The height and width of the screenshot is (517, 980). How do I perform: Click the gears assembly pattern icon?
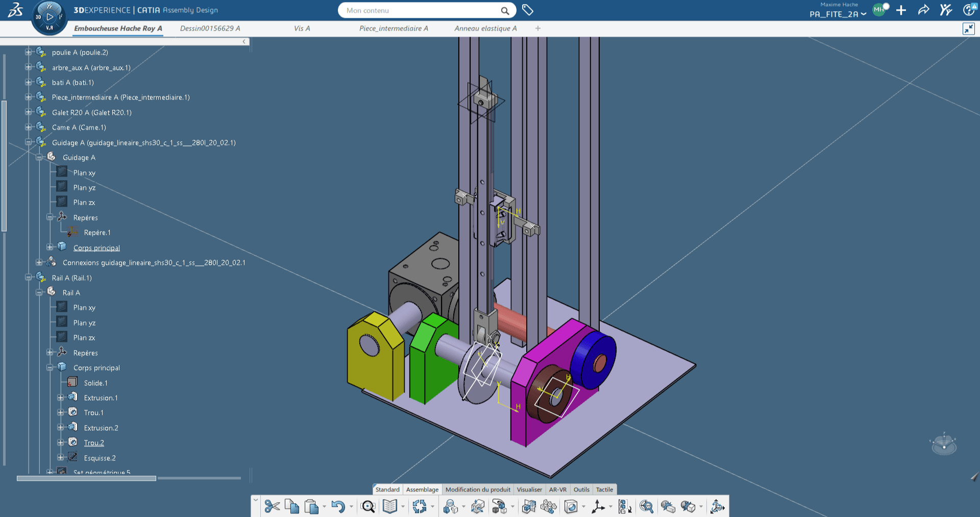pos(549,506)
